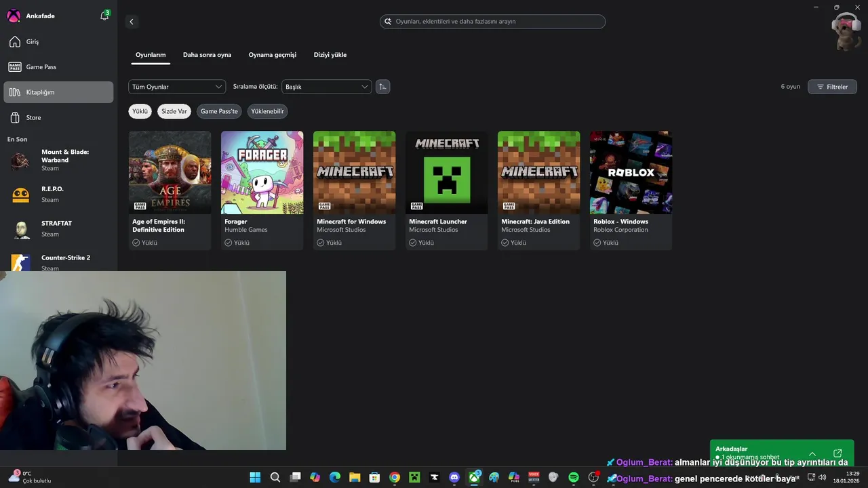Open Spotify from taskbar

(x=574, y=477)
